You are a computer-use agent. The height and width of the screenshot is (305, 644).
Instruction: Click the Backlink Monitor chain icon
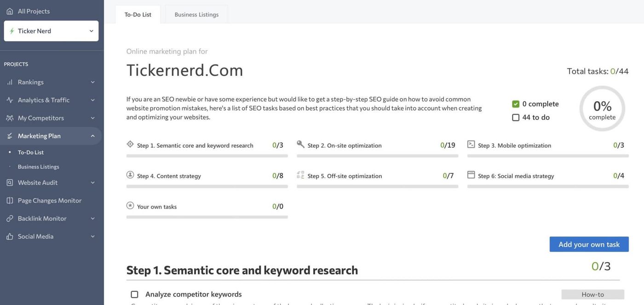10,219
